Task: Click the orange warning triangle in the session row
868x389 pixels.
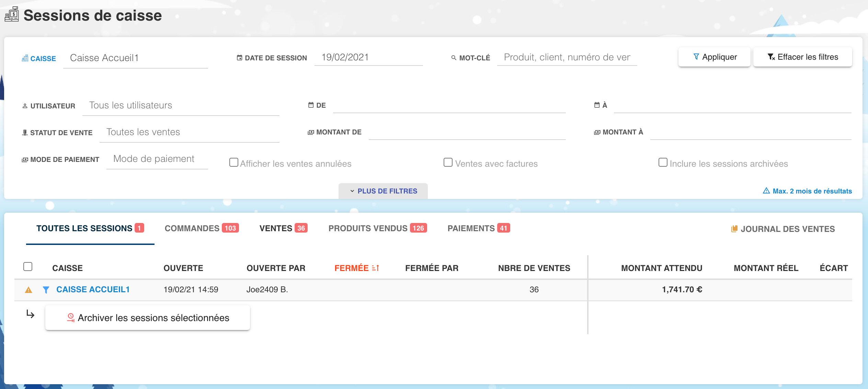Action: pos(28,290)
